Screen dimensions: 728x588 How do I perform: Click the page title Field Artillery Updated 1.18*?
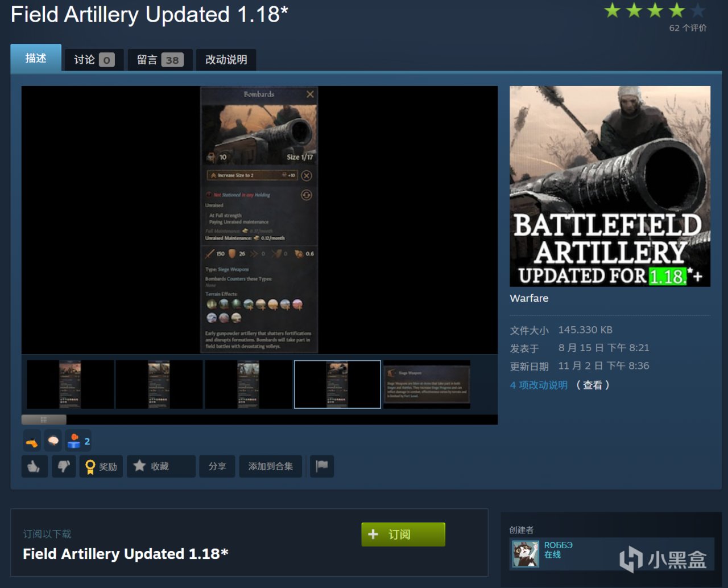point(150,14)
